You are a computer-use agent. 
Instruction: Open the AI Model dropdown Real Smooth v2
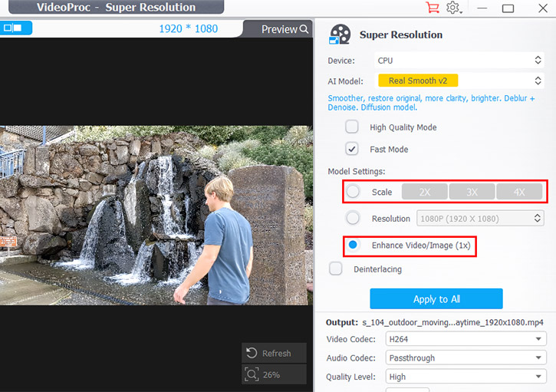point(459,81)
